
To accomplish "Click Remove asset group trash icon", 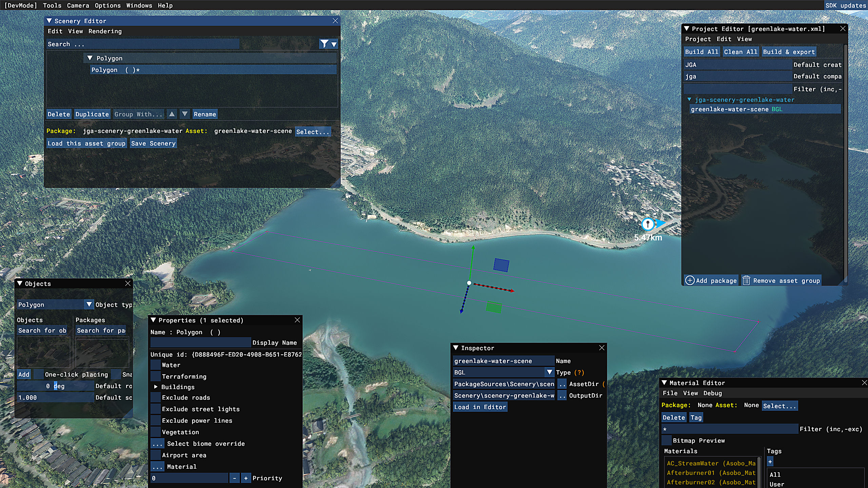I will (746, 281).
